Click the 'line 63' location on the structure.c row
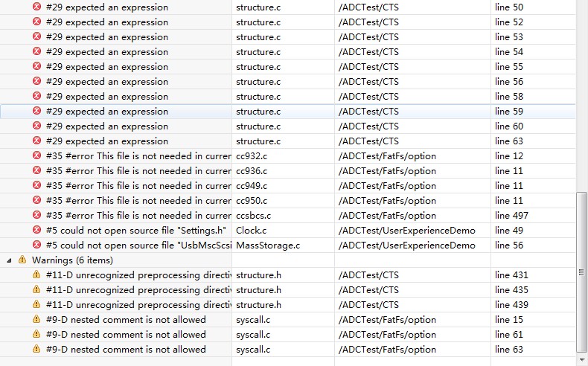Screen dimensions: 588x366 click(x=508, y=141)
